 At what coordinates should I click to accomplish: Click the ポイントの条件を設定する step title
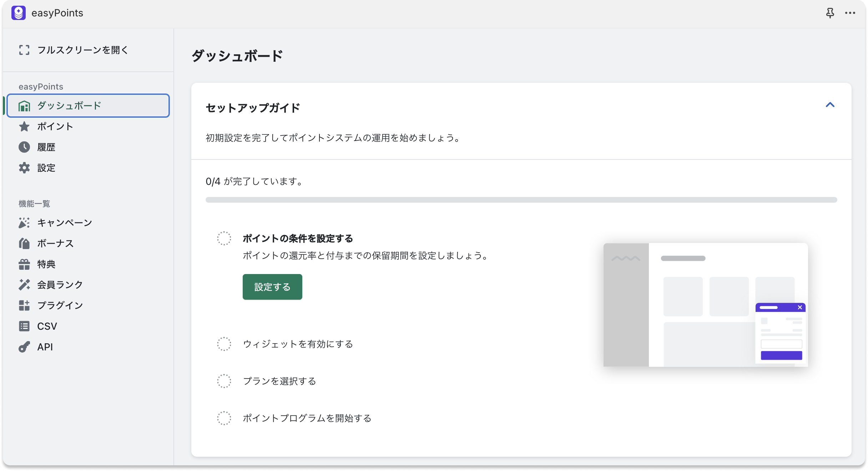point(298,238)
